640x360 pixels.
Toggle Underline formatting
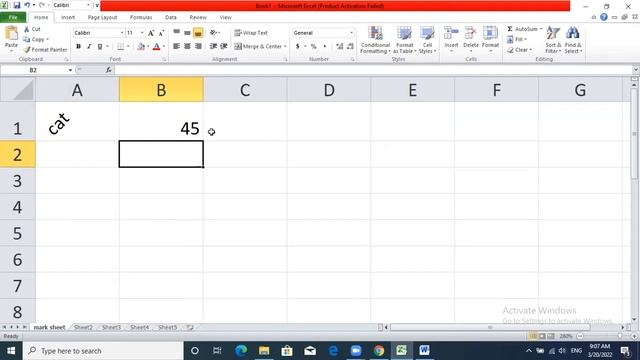[x=100, y=47]
